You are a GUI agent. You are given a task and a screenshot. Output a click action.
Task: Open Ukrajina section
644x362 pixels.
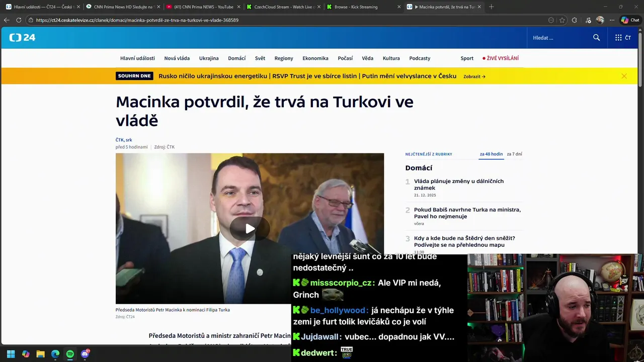click(209, 58)
